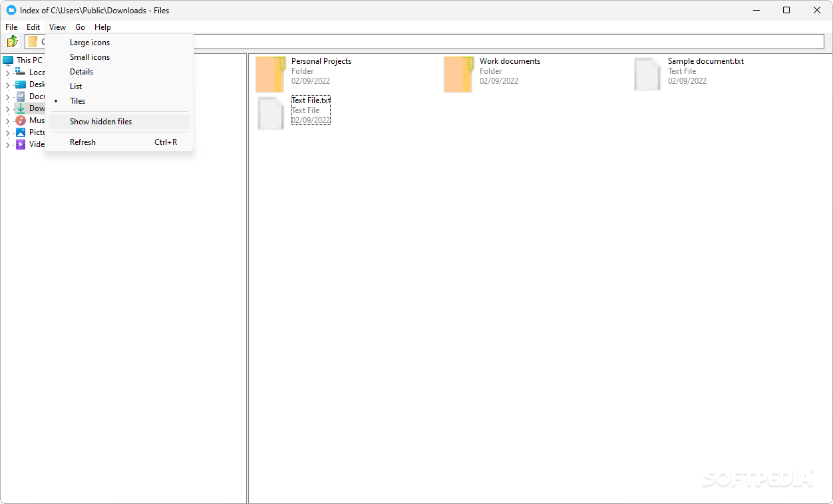Viewport: 833px width, 504px height.
Task: Expand the Music tree node
Action: (8, 120)
